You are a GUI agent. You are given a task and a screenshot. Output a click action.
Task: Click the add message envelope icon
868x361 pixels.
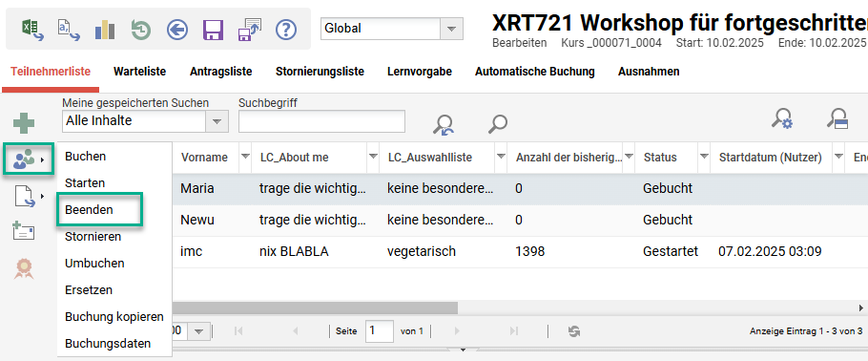point(23,230)
